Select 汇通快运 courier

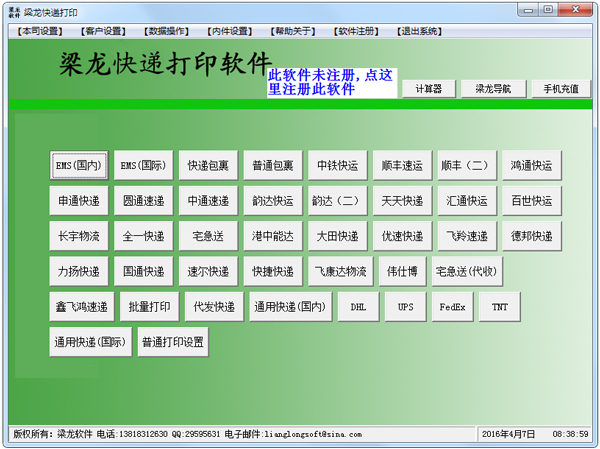coord(467,201)
